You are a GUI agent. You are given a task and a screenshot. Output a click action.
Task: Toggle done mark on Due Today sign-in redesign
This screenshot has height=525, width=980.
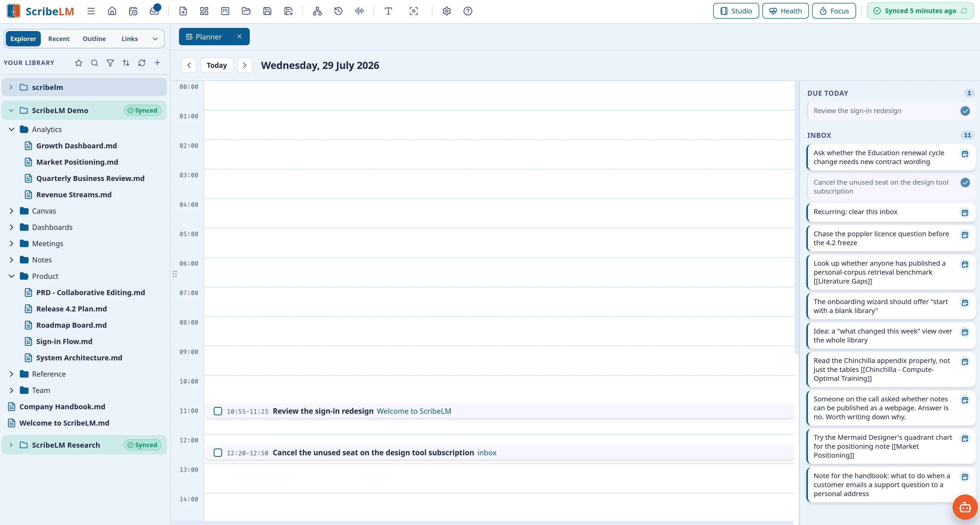click(x=965, y=111)
